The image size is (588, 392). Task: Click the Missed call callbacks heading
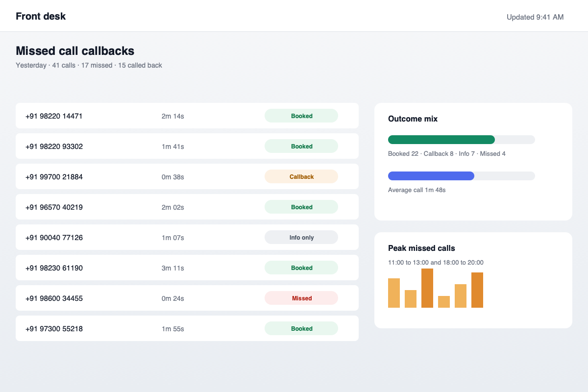point(75,51)
